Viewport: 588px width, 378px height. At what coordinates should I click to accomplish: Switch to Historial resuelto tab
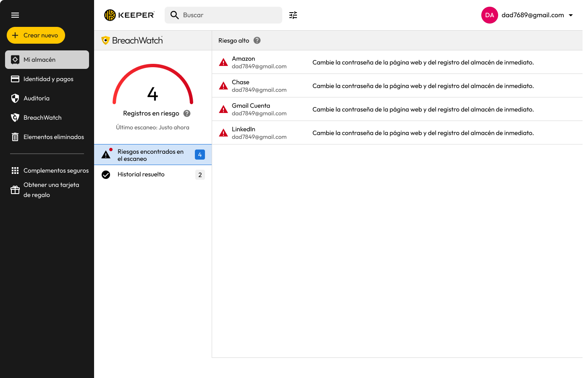point(153,175)
